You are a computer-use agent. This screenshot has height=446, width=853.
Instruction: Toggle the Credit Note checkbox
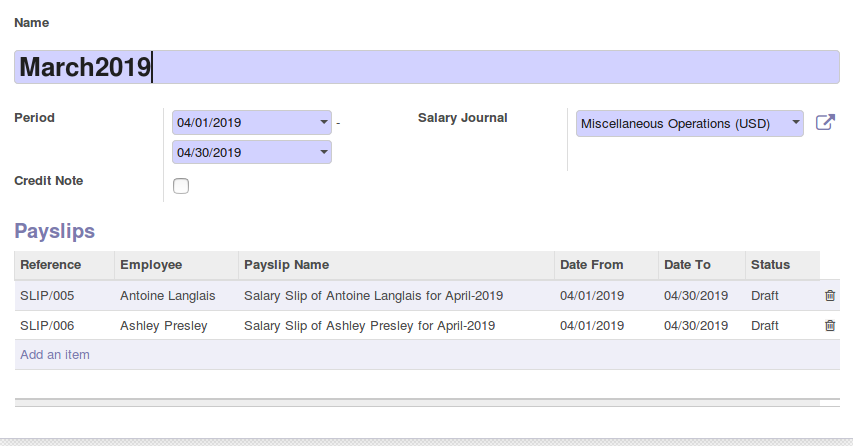coord(181,185)
